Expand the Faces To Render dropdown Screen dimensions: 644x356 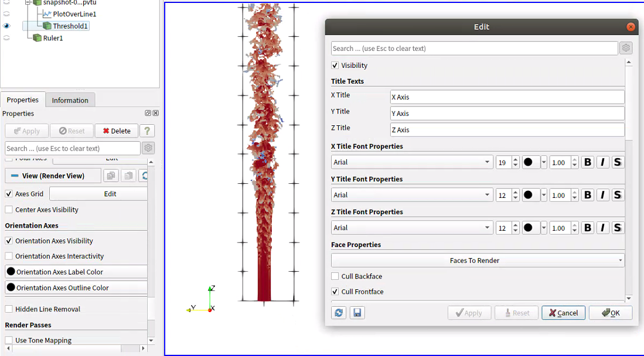478,261
